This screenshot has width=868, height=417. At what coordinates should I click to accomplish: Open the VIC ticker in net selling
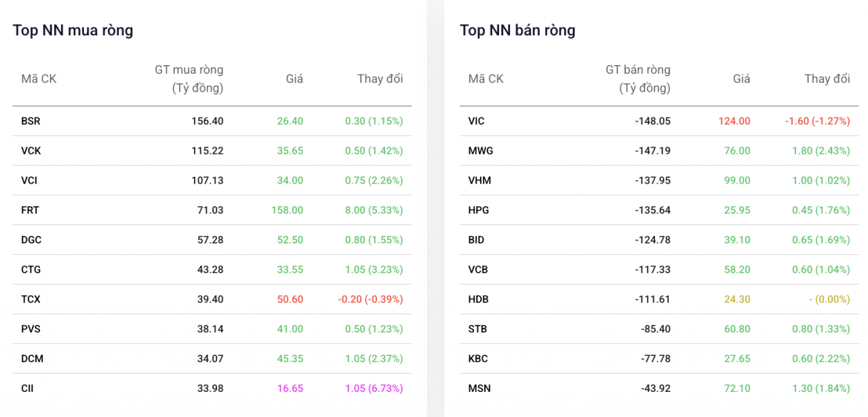tap(476, 121)
